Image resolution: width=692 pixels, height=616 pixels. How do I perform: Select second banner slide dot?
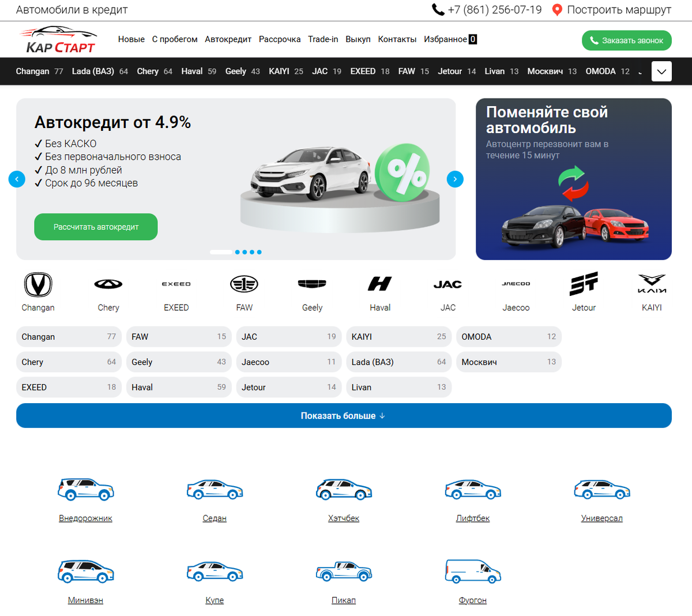click(237, 252)
